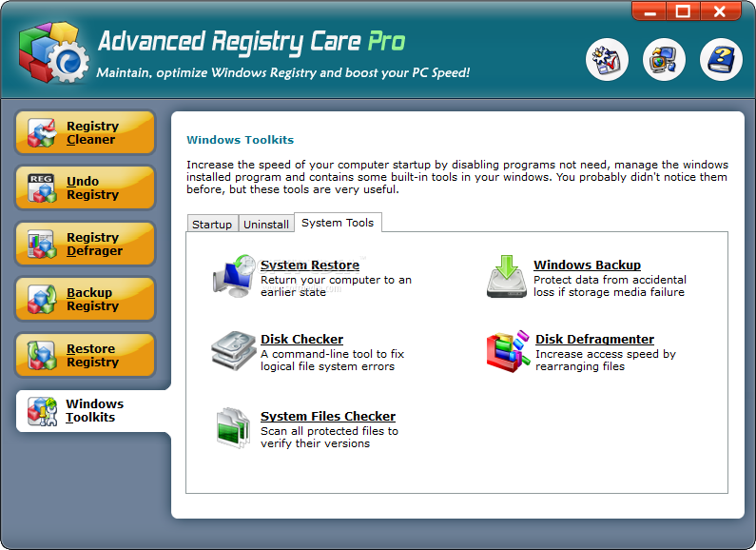The width and height of the screenshot is (756, 550).
Task: Click the Windows Toolkits wrench icon
Action: click(42, 411)
